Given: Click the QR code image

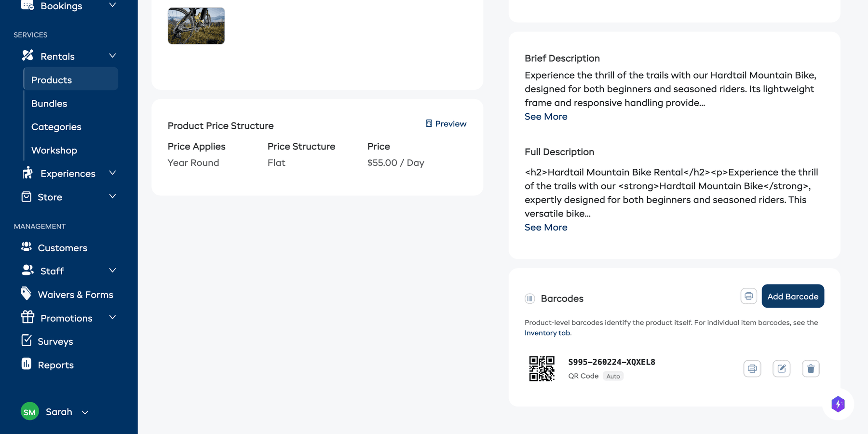Looking at the screenshot, I should pos(542,369).
